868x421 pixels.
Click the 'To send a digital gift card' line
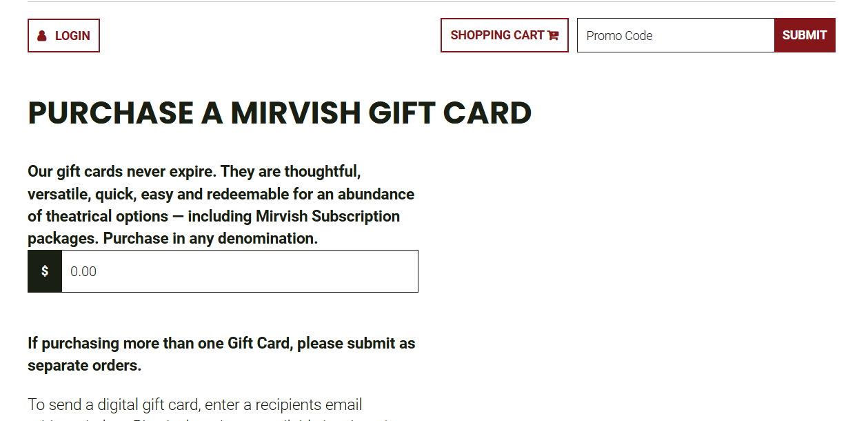[195, 404]
